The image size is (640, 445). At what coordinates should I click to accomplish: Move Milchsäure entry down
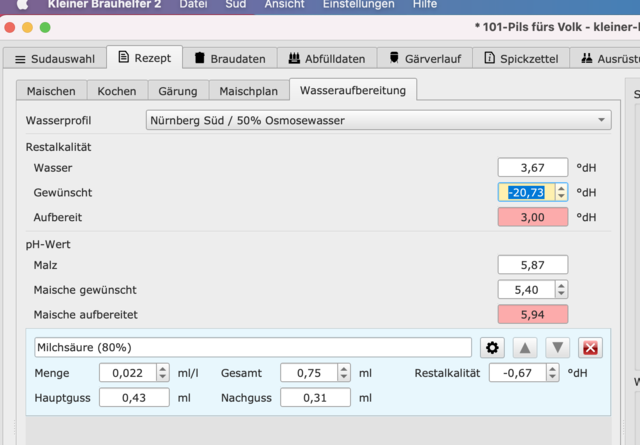pos(558,348)
